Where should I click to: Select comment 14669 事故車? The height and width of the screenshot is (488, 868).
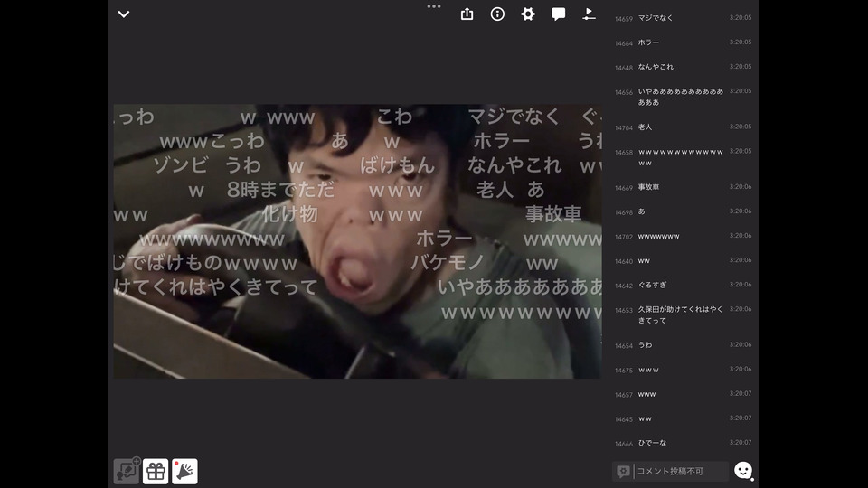click(x=684, y=187)
